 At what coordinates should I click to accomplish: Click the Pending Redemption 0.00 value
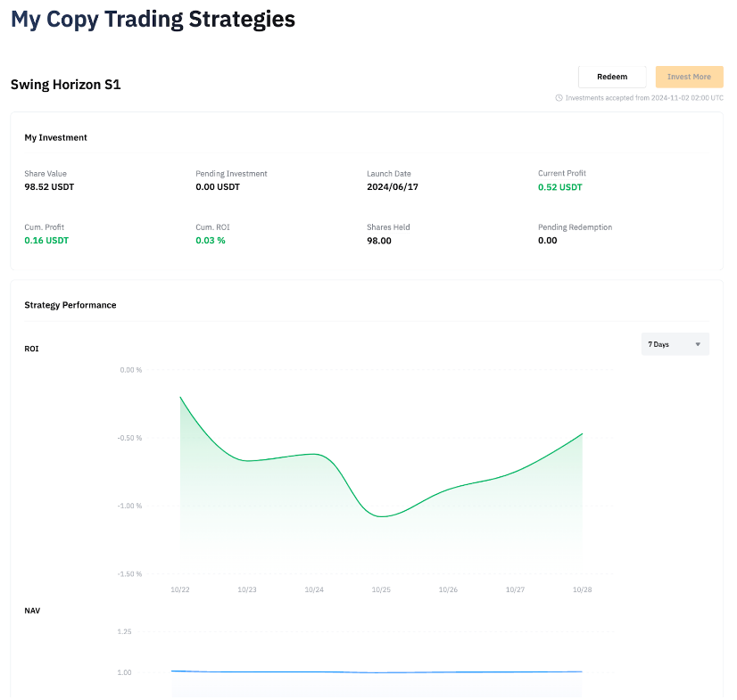click(x=547, y=241)
